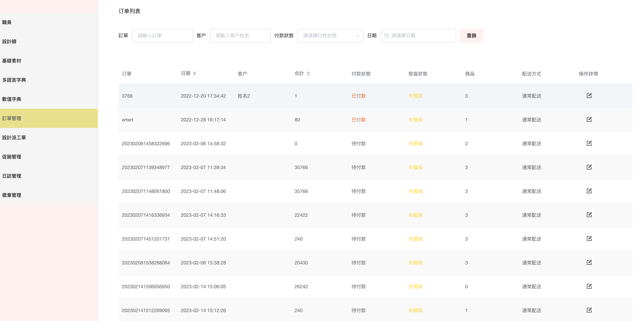The height and width of the screenshot is (321, 644).
Task: Click edit icon for order 202302061458322696
Action: click(x=589, y=143)
